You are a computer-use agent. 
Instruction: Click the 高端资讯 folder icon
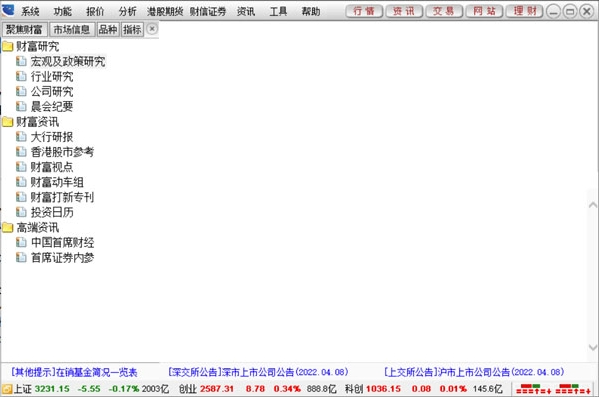click(x=8, y=228)
